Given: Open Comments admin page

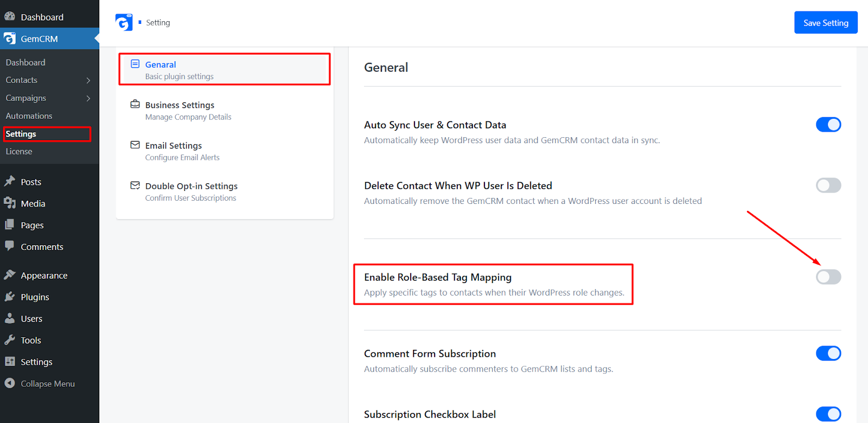Looking at the screenshot, I should tap(42, 247).
